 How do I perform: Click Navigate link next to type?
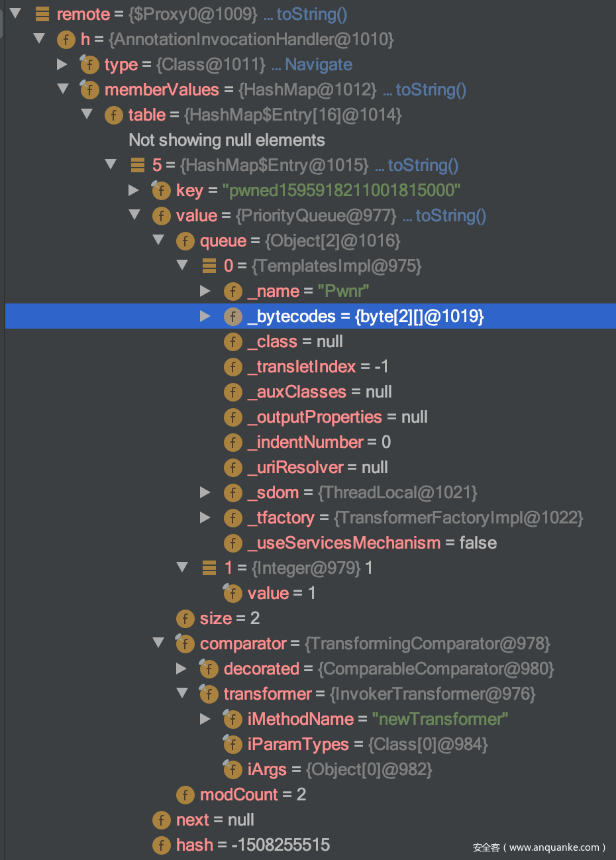pyautogui.click(x=319, y=64)
